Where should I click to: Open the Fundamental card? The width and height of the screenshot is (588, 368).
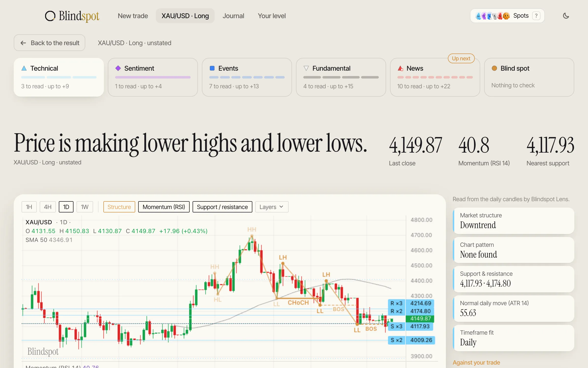341,77
